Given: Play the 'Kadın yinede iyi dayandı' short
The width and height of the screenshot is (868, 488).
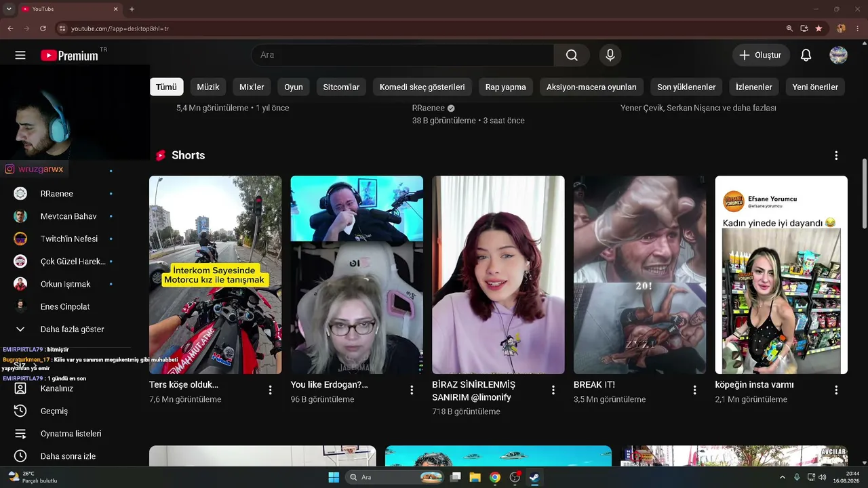Looking at the screenshot, I should tap(781, 275).
